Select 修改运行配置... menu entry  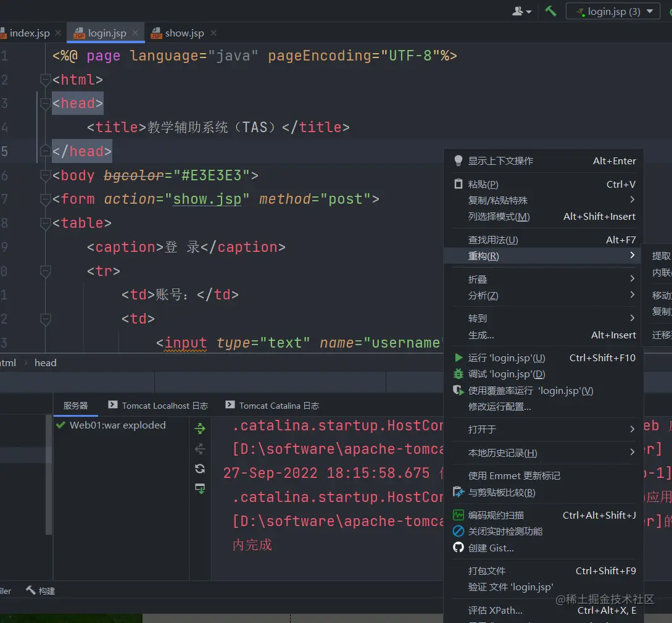(x=544, y=406)
